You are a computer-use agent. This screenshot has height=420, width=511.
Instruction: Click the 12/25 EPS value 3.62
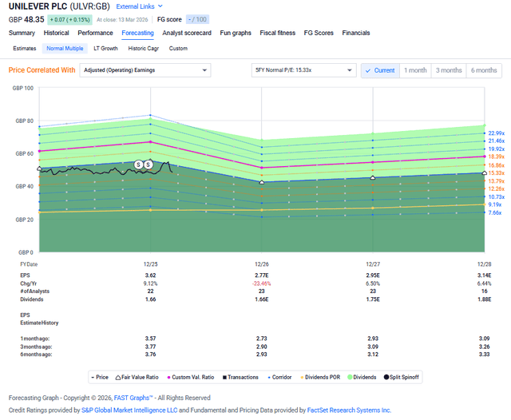pyautogui.click(x=151, y=275)
